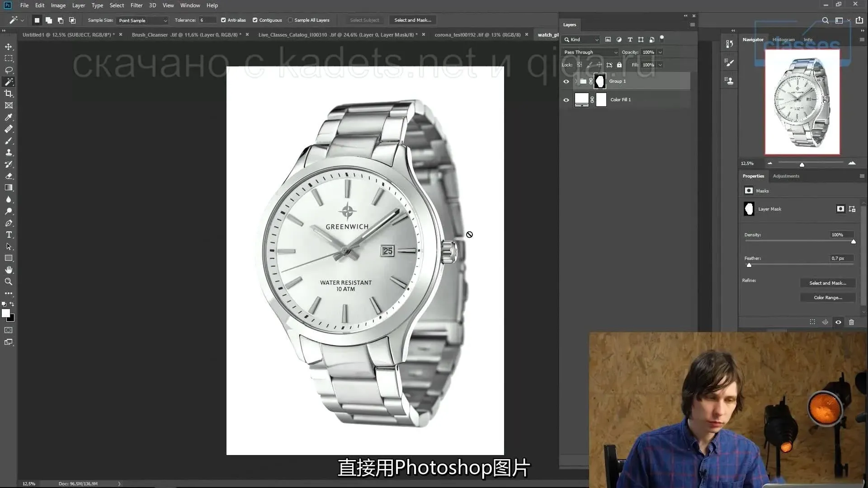Open the Brush Settings panel icon

(x=729, y=62)
